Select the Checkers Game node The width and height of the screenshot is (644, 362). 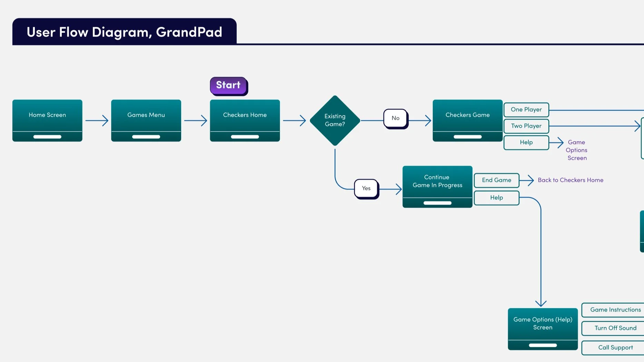click(468, 120)
